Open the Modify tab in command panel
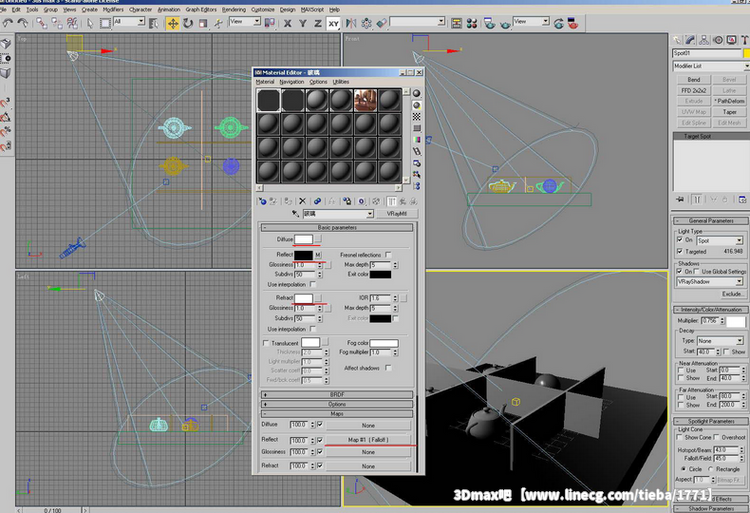This screenshot has height=513, width=750. (690, 40)
